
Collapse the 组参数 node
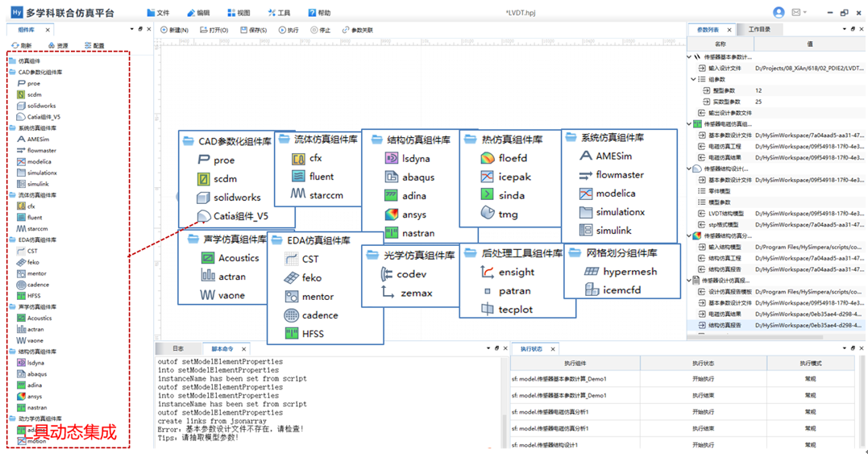click(693, 79)
